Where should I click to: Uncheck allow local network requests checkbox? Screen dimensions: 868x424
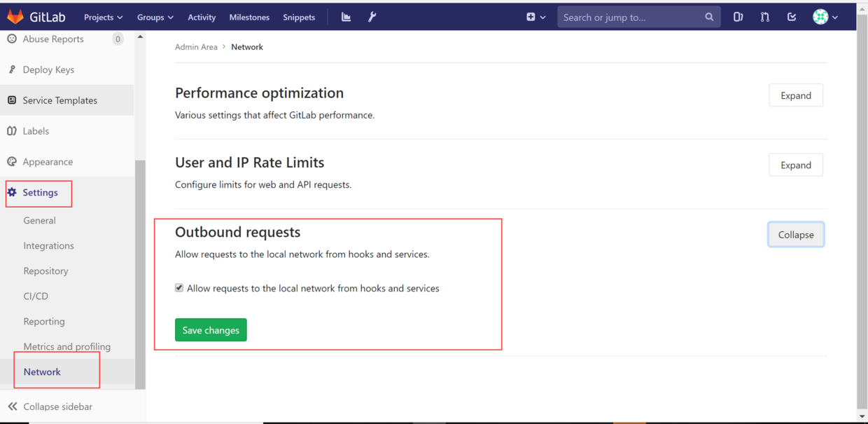[179, 288]
